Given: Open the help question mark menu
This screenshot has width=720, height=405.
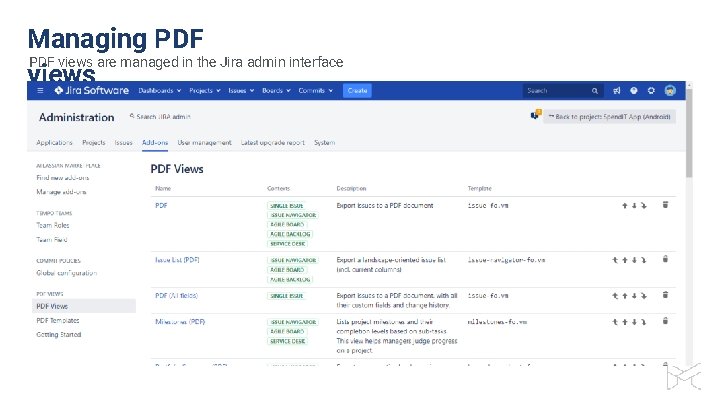Looking at the screenshot, I should coord(634,90).
